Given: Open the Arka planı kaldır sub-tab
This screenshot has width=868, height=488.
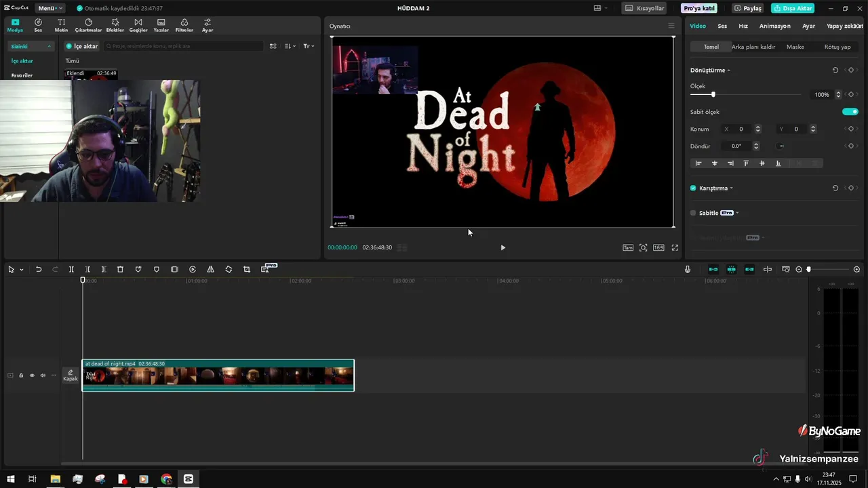Looking at the screenshot, I should (753, 47).
